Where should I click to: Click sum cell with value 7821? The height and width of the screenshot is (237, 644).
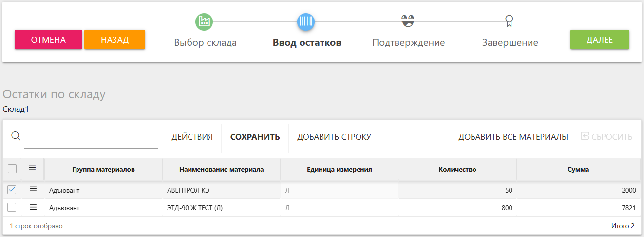tap(578, 208)
